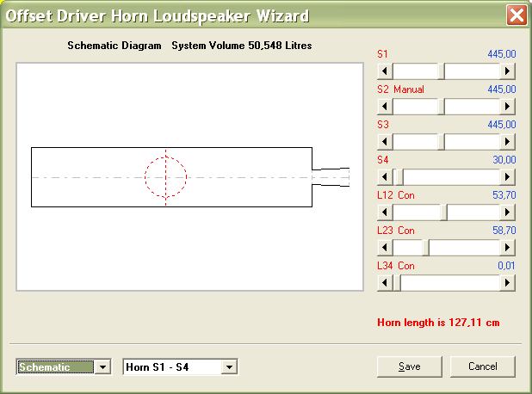532x394 pixels.
Task: Click the S1 slider thumb
Action: tap(441, 71)
